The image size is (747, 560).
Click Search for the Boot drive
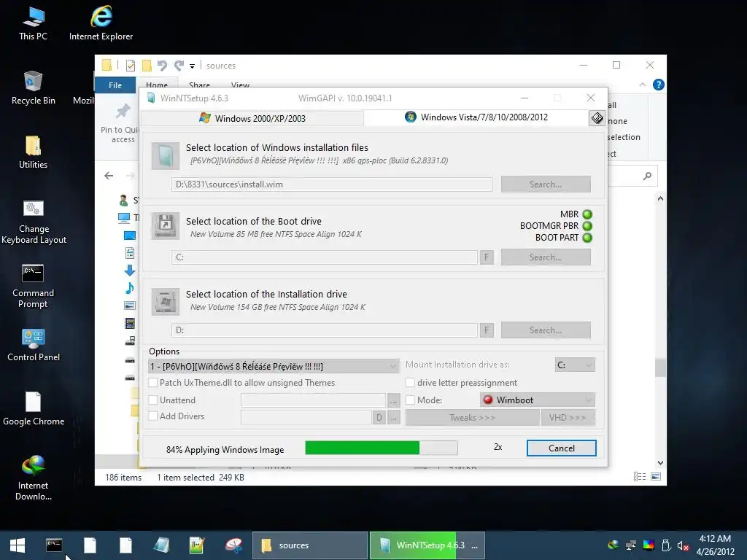tap(546, 257)
